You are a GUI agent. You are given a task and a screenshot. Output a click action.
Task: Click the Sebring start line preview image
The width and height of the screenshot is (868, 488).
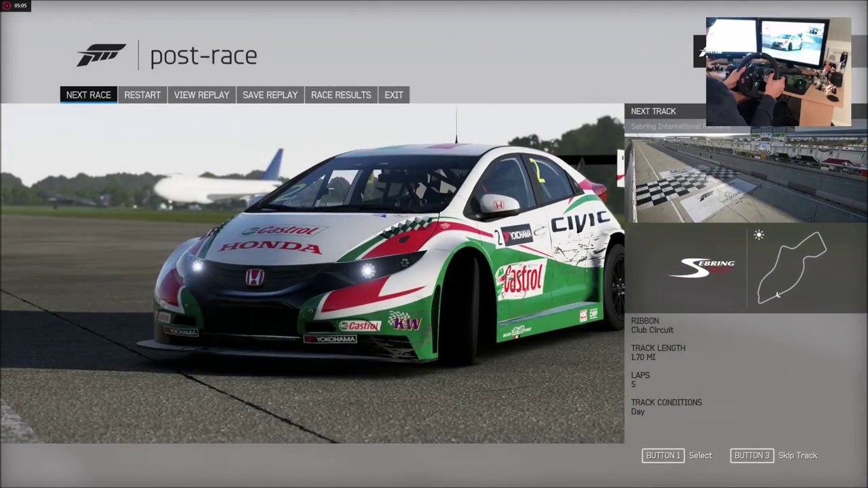pyautogui.click(x=746, y=179)
